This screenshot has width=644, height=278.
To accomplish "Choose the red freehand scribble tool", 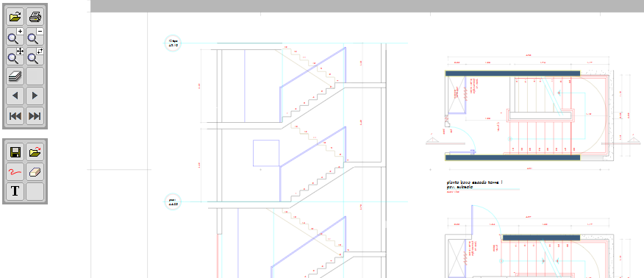I will click(15, 172).
